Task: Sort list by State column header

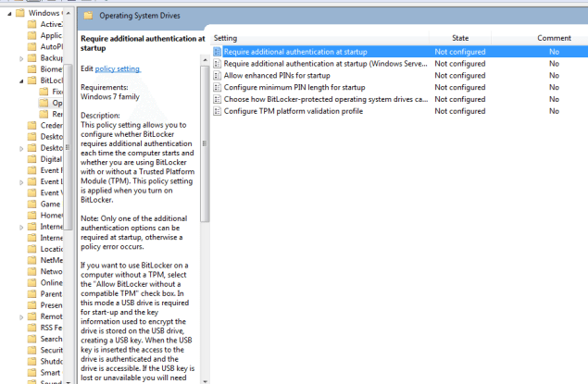Action: [460, 38]
